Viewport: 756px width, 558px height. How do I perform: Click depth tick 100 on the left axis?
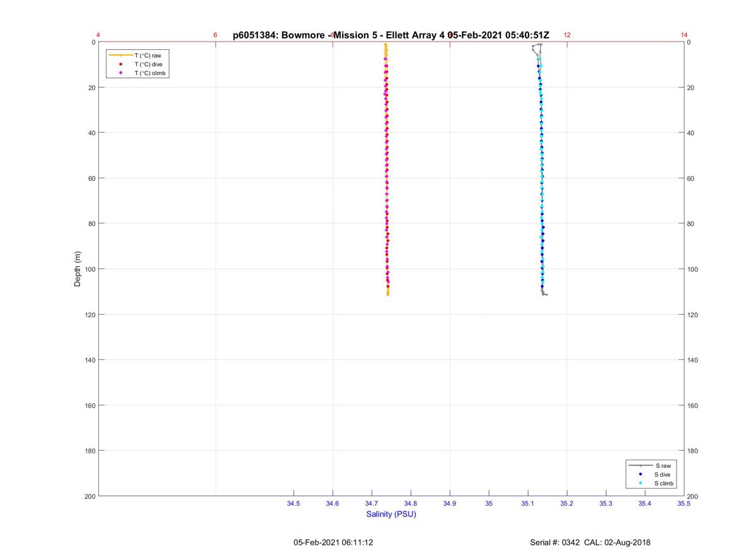[89, 269]
